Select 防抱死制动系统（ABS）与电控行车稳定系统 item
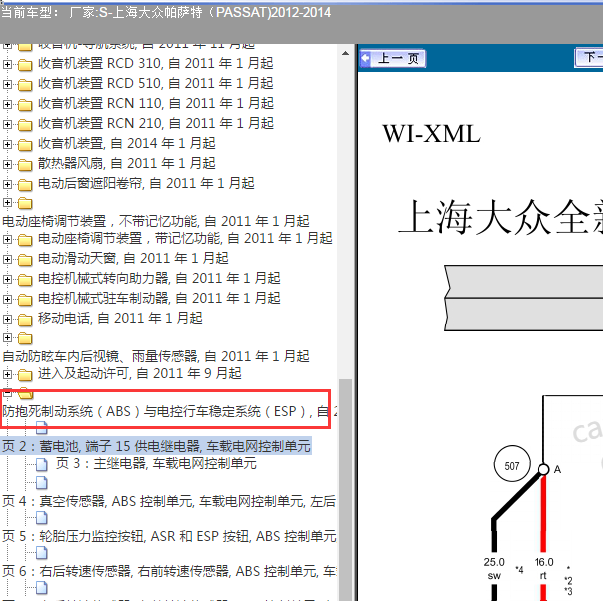This screenshot has height=601, width=603. tap(169, 411)
